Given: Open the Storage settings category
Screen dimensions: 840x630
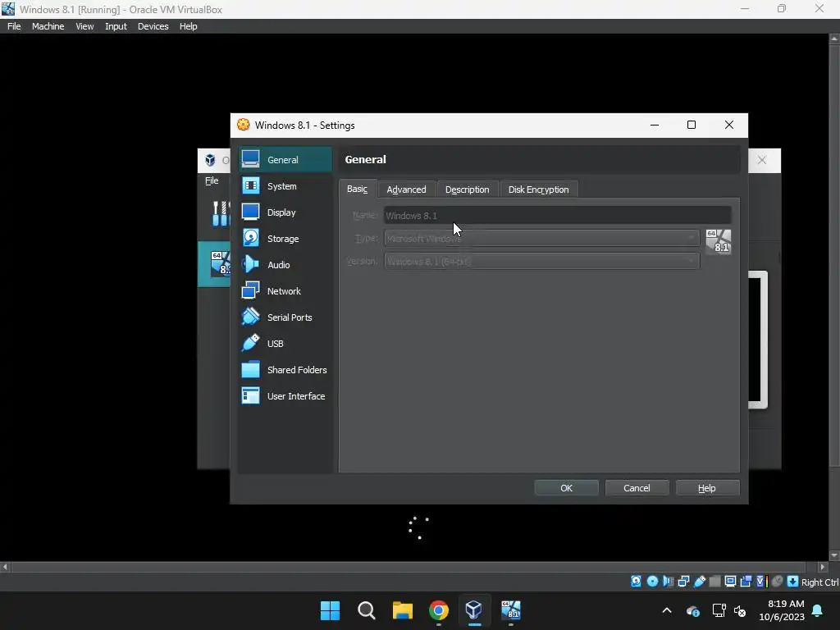Looking at the screenshot, I should tap(285, 239).
